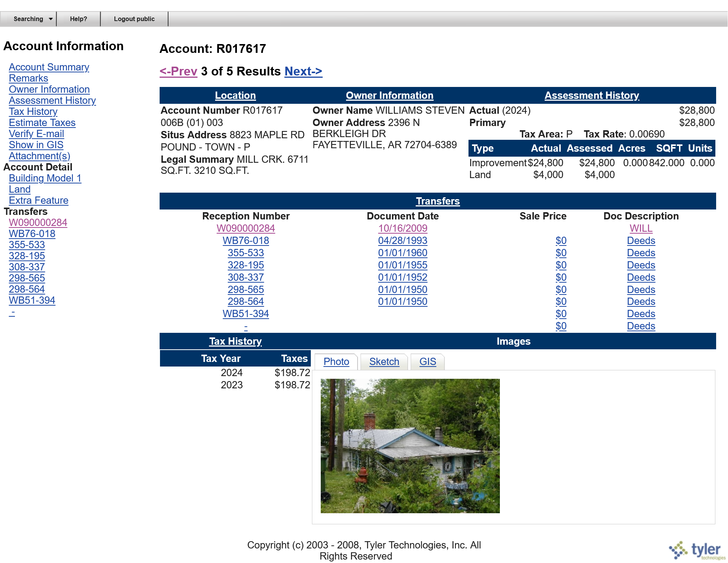The width and height of the screenshot is (728, 563).
Task: Click Owner Information header link
Action: 390,95
